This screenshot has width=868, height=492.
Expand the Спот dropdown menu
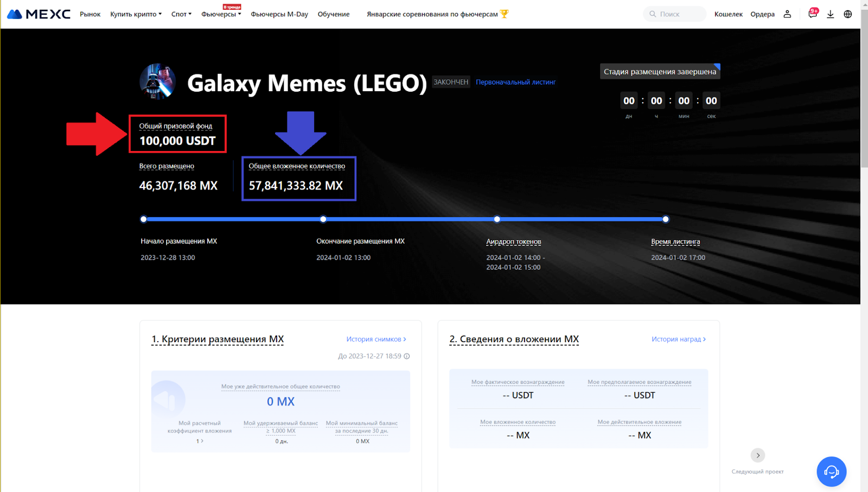[x=182, y=14]
